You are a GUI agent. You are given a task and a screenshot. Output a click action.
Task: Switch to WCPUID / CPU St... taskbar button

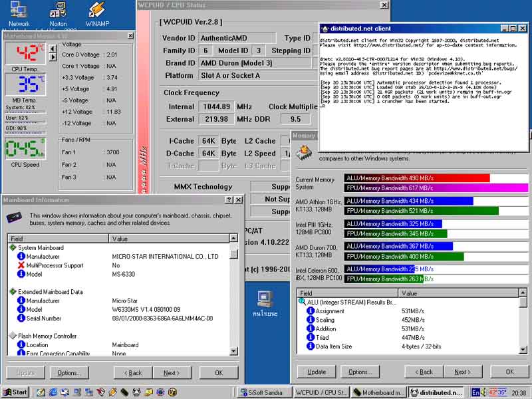(x=321, y=392)
